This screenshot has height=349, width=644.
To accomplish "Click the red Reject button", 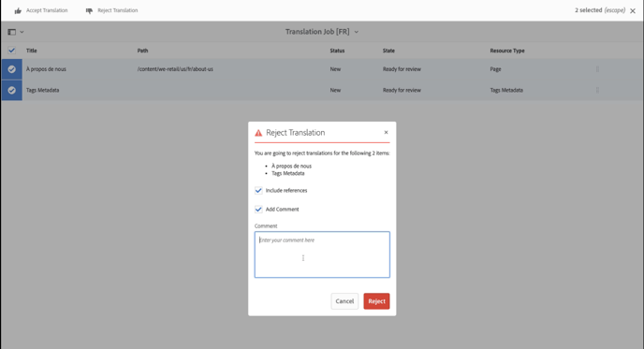I will point(376,301).
